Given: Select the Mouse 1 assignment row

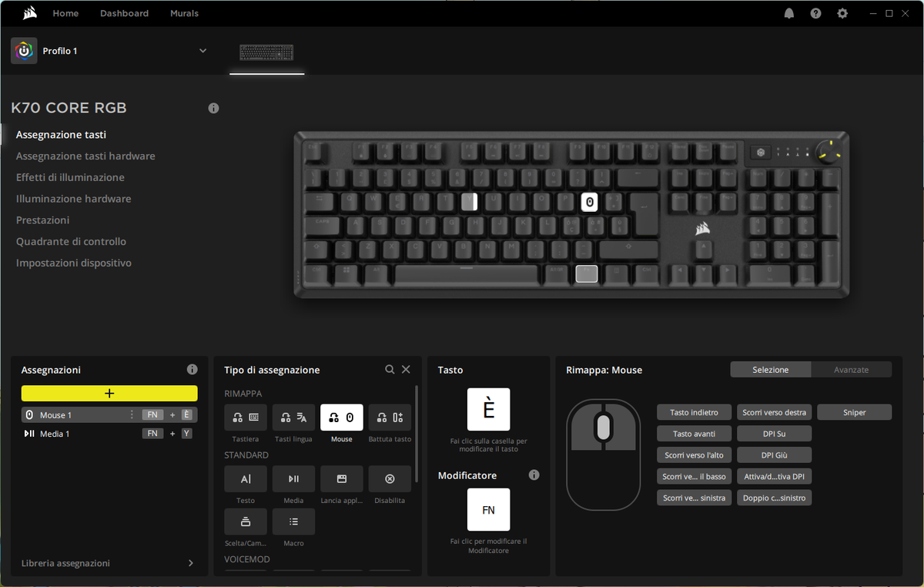Looking at the screenshot, I should pyautogui.click(x=109, y=415).
